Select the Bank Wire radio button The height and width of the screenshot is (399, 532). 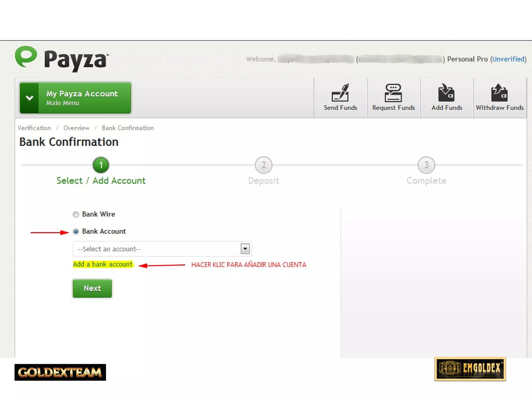tap(76, 214)
